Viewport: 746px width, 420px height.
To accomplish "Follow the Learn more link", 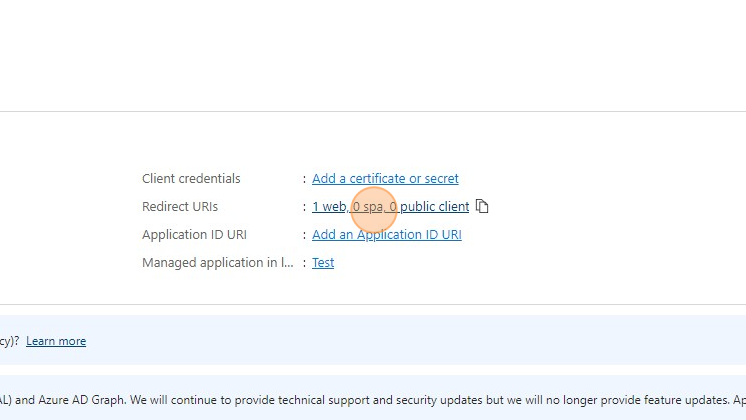I will [x=56, y=341].
